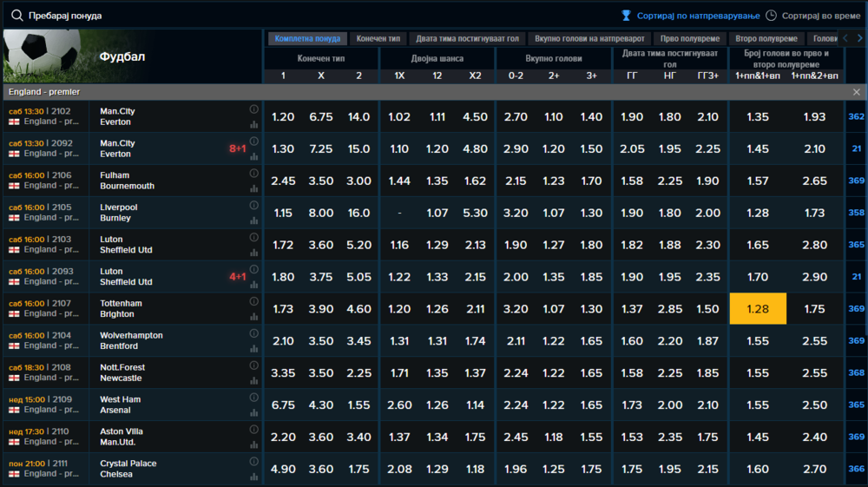This screenshot has width=868, height=487.
Task: Click the 8+1 bonus label for Man.City Everton
Action: click(x=238, y=148)
